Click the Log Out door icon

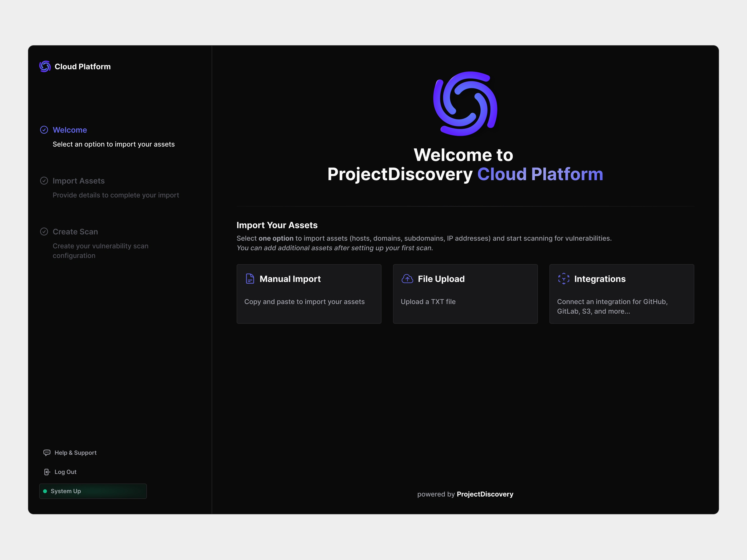pos(47,472)
